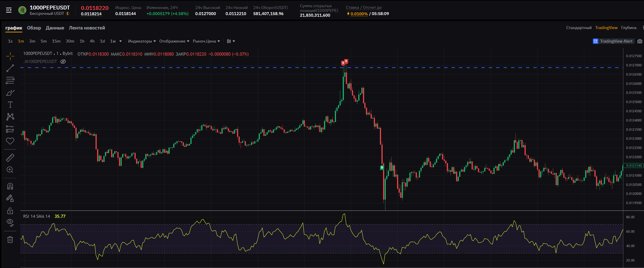The image size is (644, 268).
Task: Select the trend line drawing tool
Action: coord(10,68)
